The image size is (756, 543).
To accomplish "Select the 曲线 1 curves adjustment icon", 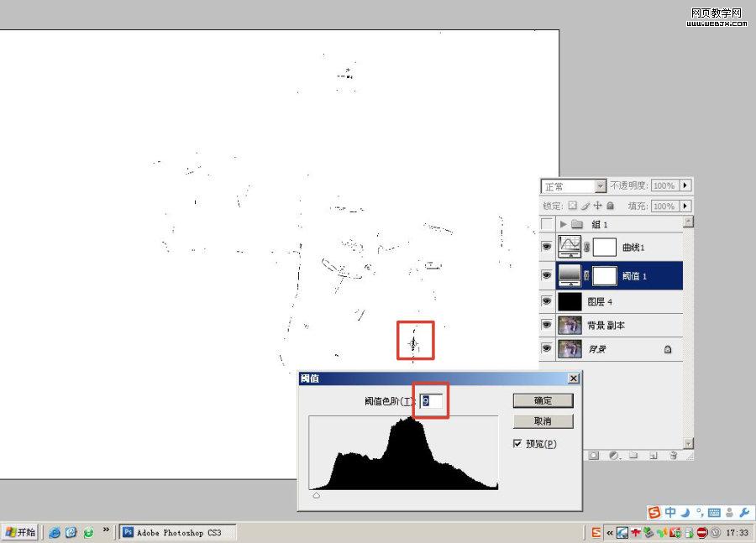I will 570,247.
